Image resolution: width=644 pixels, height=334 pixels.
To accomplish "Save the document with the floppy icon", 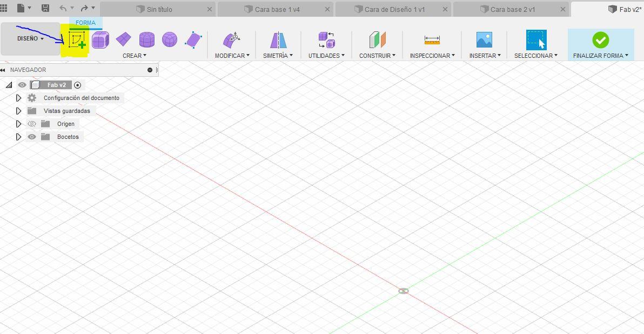I will pos(45,8).
